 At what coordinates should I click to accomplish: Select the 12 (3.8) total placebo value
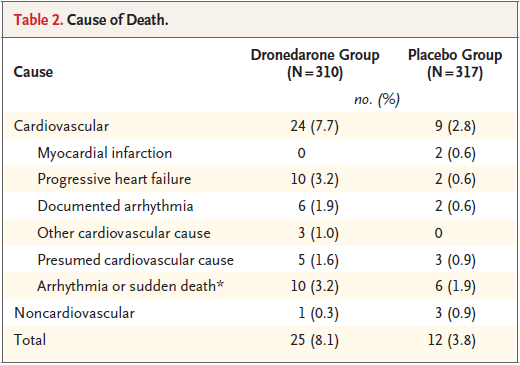(x=452, y=340)
